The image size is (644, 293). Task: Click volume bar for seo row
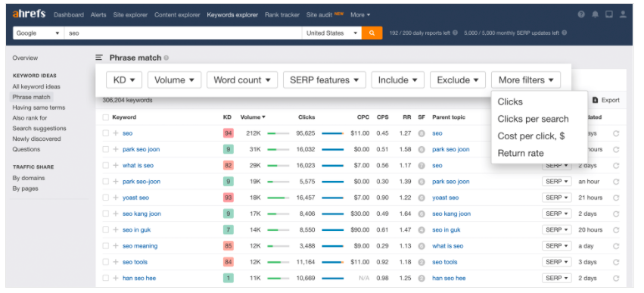278,133
